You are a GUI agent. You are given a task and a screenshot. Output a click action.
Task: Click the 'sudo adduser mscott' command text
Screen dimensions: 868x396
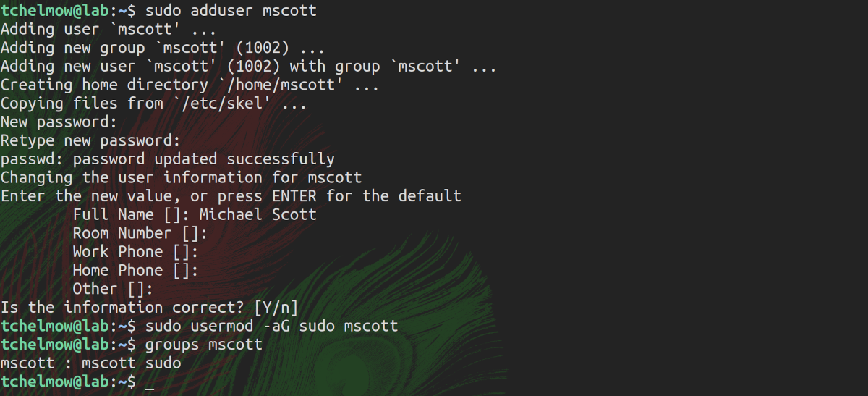coord(231,12)
